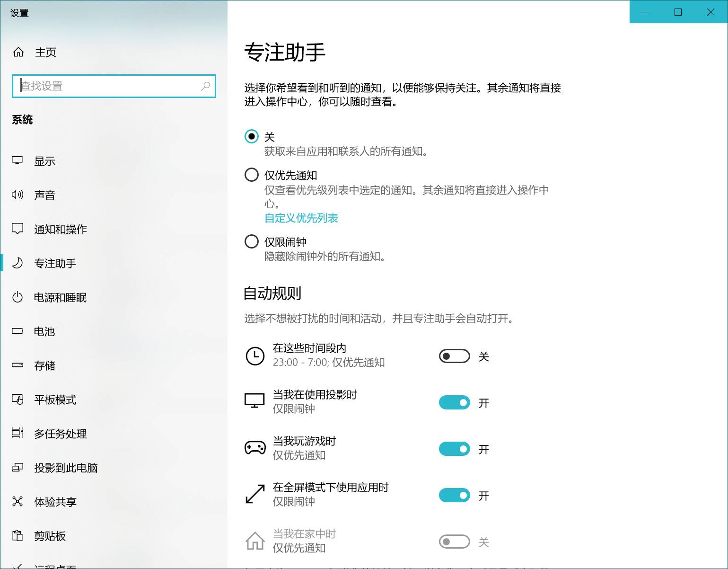Click the Battery icon in sidebar
728x569 pixels.
[x=18, y=331]
